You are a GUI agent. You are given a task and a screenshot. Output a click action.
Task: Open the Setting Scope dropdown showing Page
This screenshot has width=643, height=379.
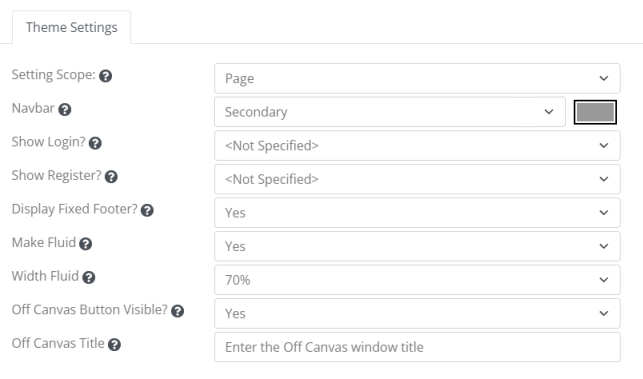pyautogui.click(x=417, y=78)
